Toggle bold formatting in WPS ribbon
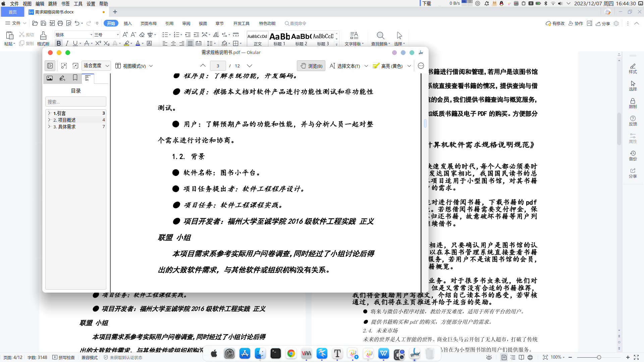The width and height of the screenshot is (644, 362). coord(59,43)
